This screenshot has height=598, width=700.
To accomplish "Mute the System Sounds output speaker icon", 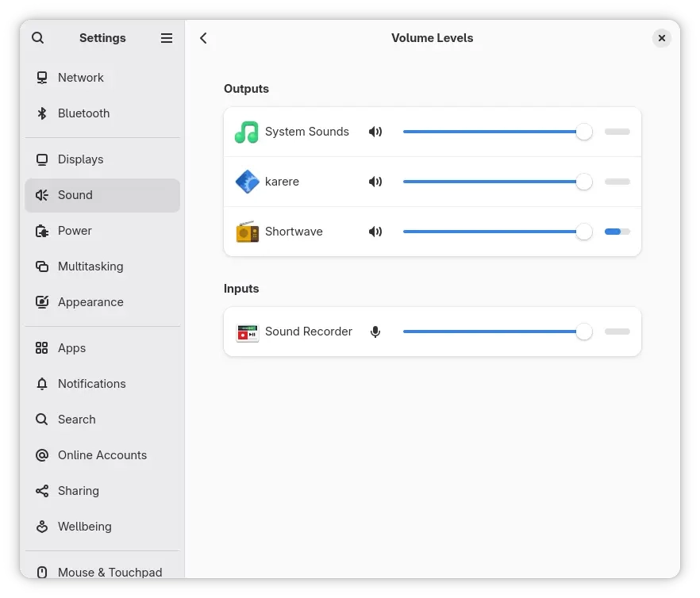I will click(x=375, y=132).
